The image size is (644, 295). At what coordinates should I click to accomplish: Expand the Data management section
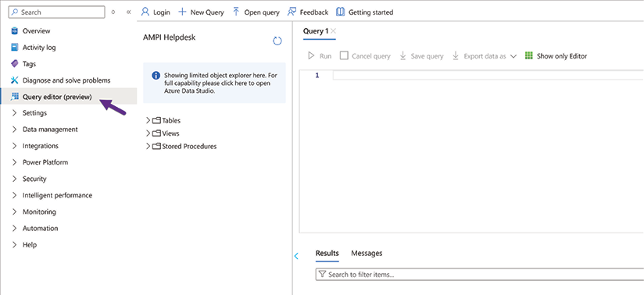tap(14, 130)
